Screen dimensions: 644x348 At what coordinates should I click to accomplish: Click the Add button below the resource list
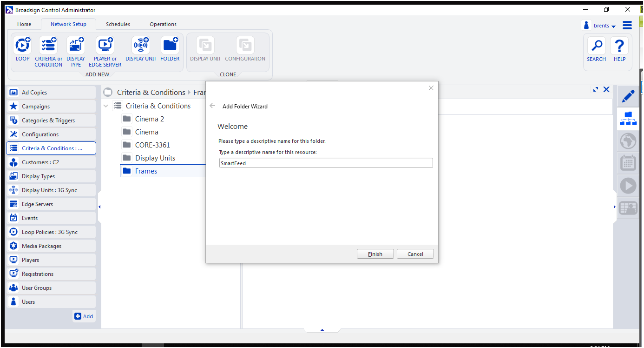tap(84, 316)
